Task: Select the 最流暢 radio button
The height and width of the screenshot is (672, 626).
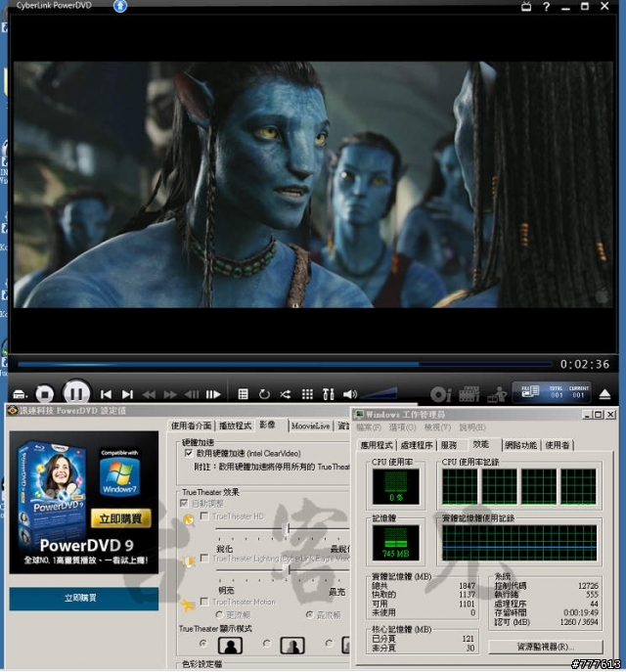Action: pyautogui.click(x=309, y=615)
